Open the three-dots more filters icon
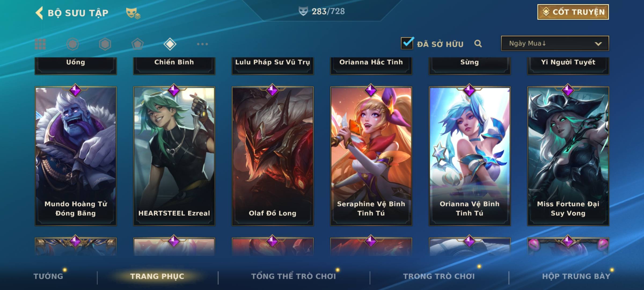Screen dimensions: 644x290 (x=202, y=44)
